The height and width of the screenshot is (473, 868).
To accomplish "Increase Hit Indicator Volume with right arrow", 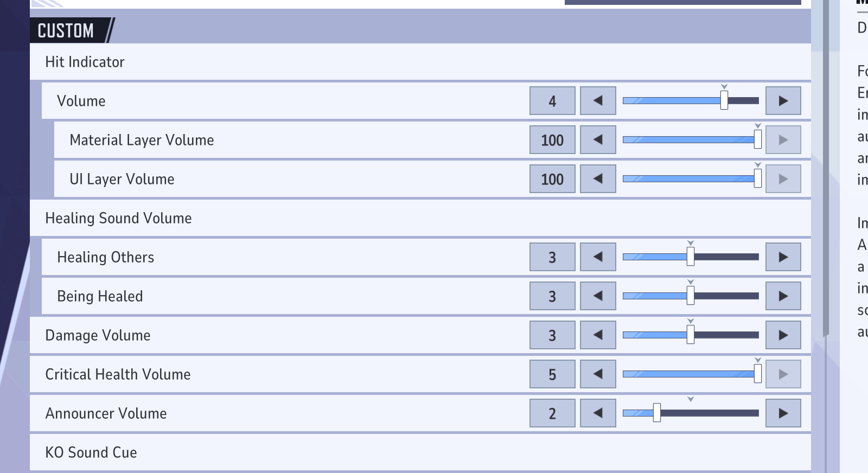I will click(783, 101).
